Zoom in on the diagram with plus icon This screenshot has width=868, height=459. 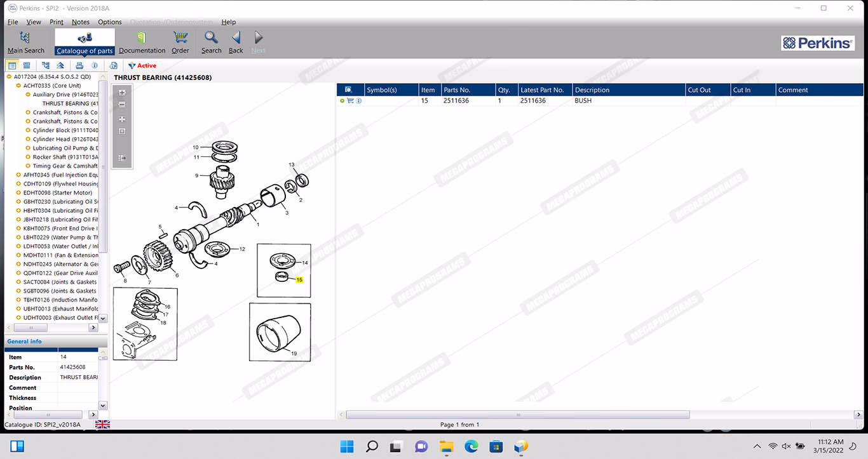click(x=122, y=93)
